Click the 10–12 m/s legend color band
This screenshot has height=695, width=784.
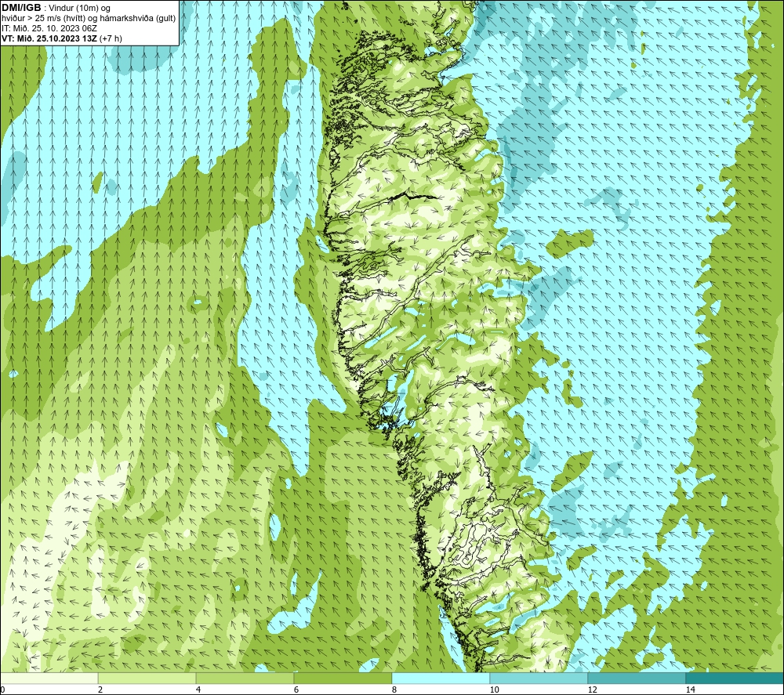[x=539, y=679]
